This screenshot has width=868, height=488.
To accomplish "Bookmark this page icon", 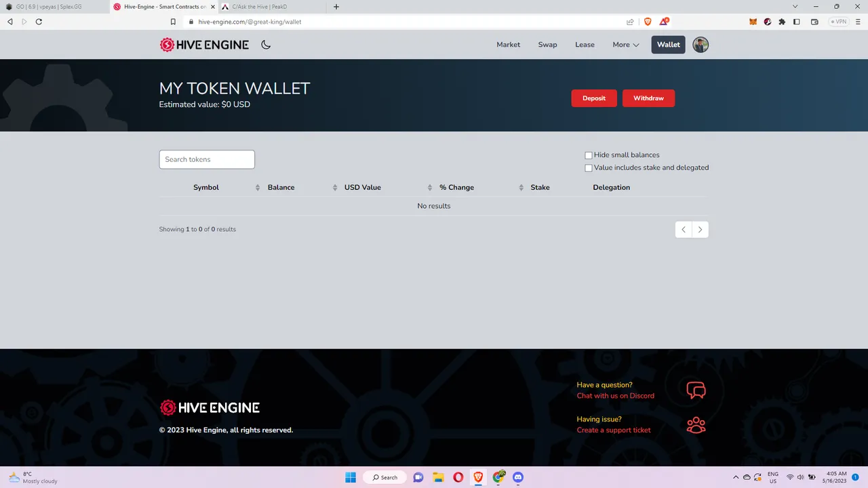I will point(173,22).
